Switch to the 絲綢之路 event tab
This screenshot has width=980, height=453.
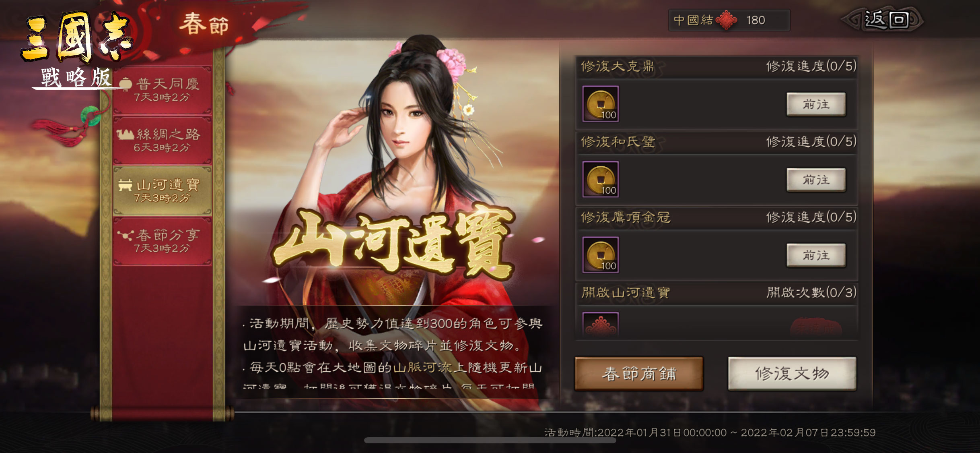162,141
